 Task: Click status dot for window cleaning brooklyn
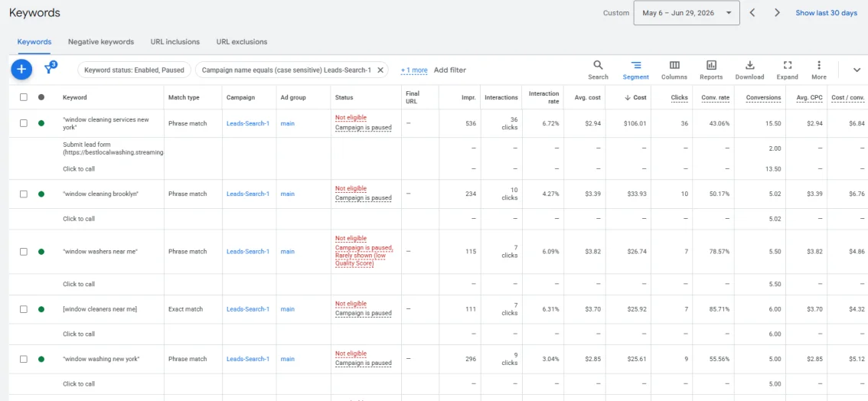point(41,194)
